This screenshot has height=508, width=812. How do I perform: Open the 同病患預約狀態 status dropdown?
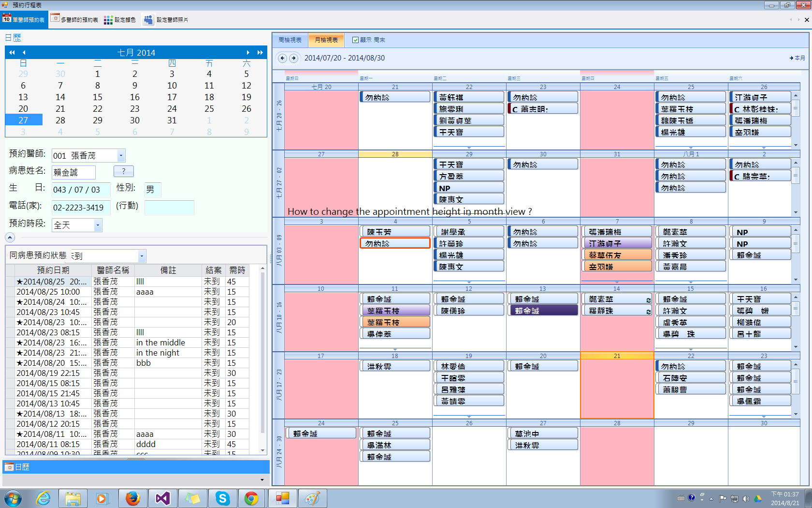tap(142, 256)
